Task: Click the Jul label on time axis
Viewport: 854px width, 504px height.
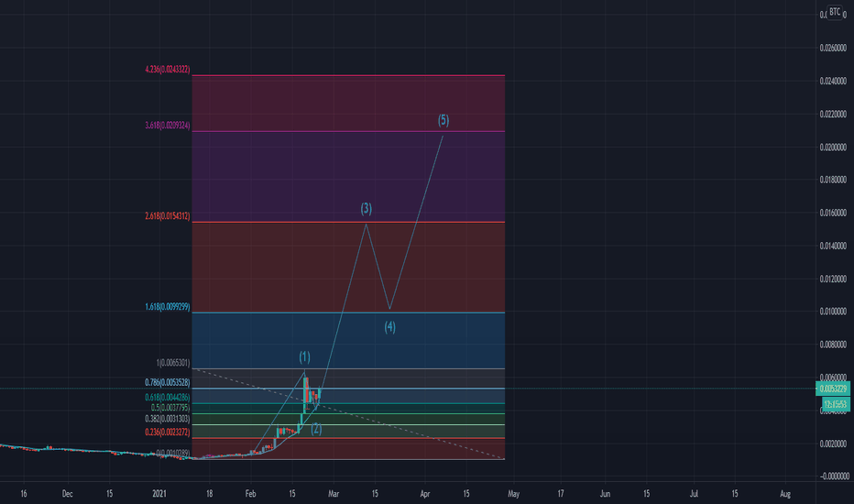Action: pyautogui.click(x=694, y=494)
